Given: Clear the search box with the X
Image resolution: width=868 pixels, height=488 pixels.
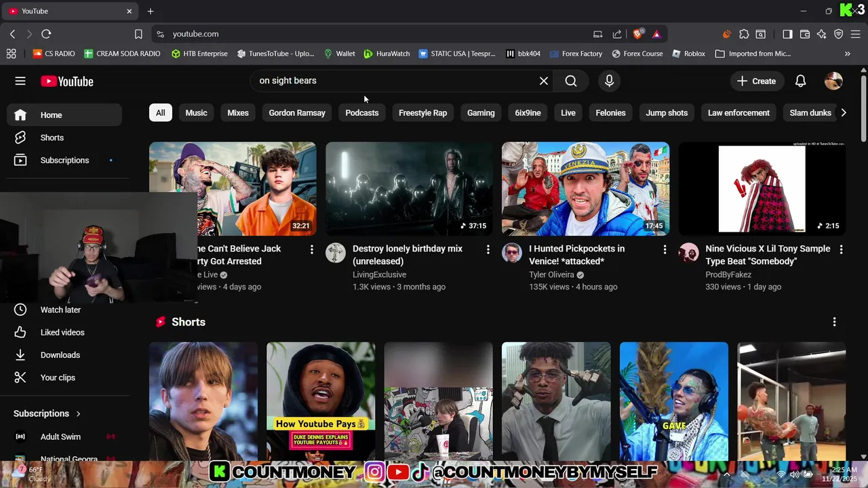Looking at the screenshot, I should click(543, 81).
